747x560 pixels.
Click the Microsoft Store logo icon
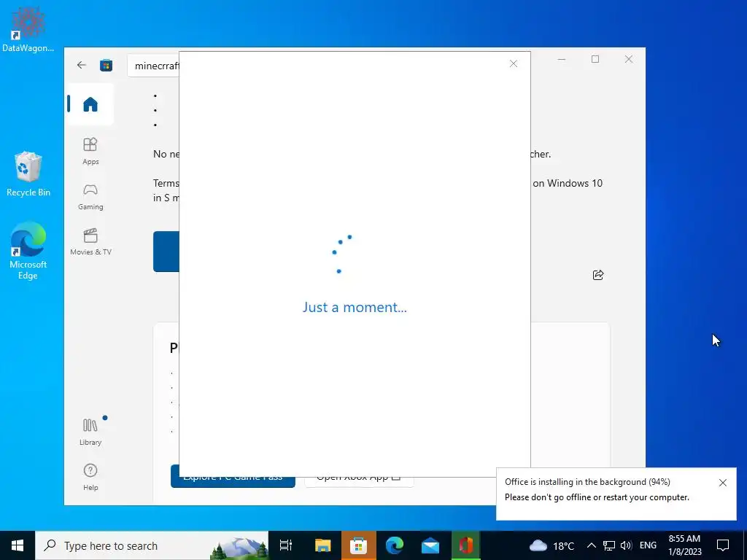pos(106,65)
